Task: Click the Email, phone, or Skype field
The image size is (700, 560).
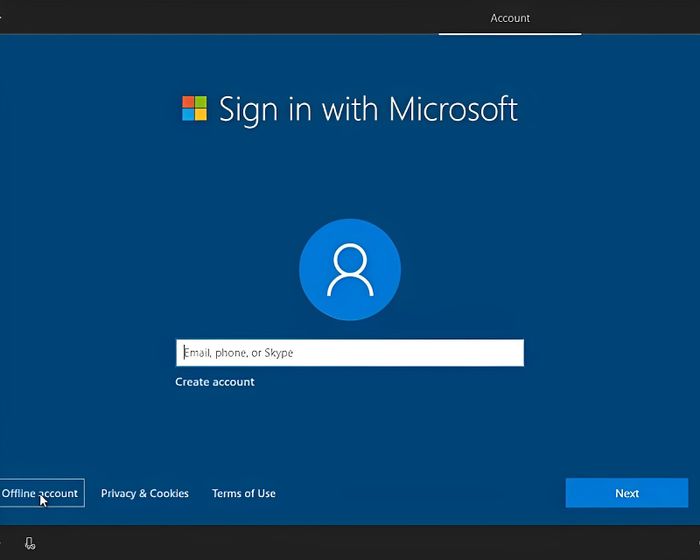Action: (x=350, y=353)
